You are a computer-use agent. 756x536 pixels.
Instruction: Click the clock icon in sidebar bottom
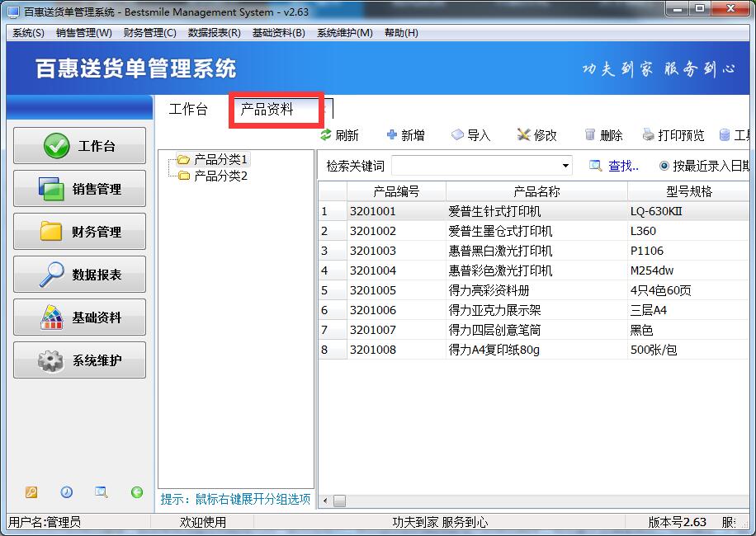point(66,492)
